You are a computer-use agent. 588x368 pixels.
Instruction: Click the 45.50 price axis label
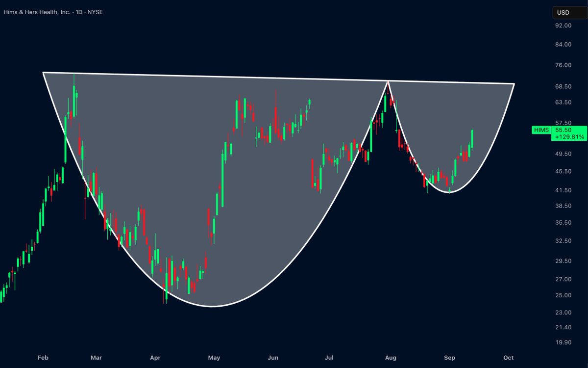click(x=563, y=171)
